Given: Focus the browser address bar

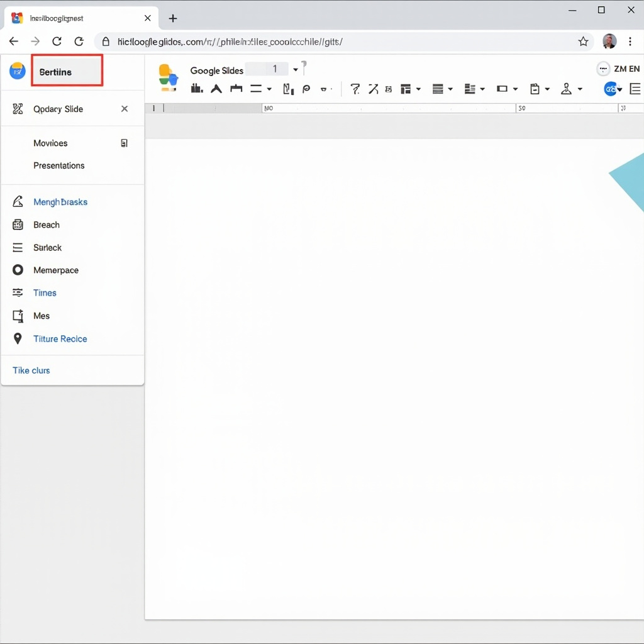Looking at the screenshot, I should coord(344,42).
